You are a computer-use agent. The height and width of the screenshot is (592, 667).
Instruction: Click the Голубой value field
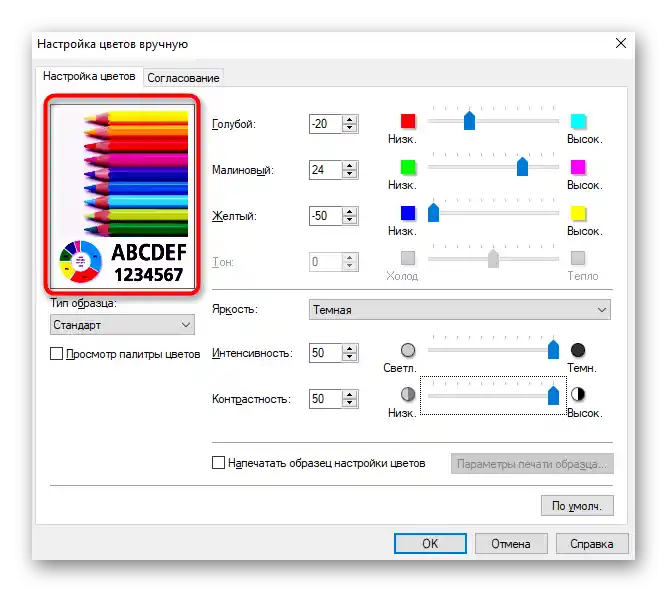(325, 124)
